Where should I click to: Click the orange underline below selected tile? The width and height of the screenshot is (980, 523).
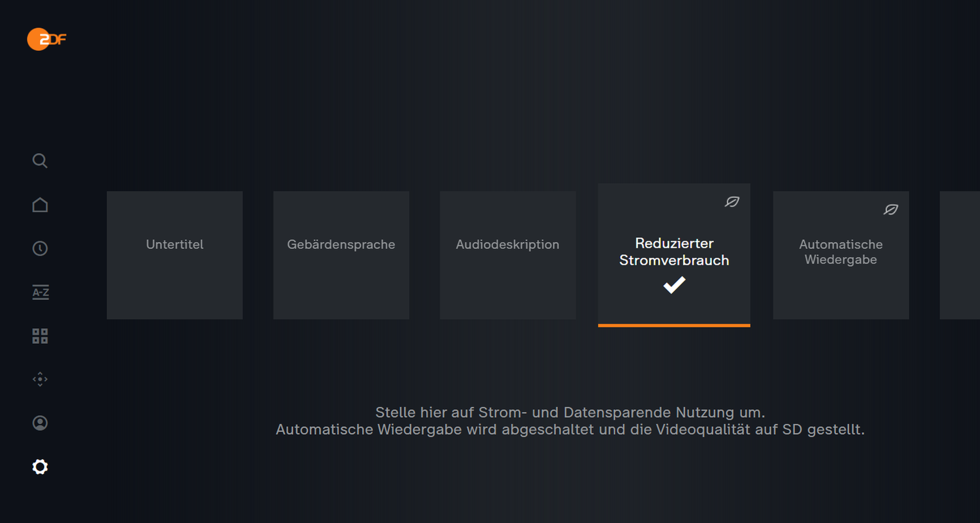point(674,325)
